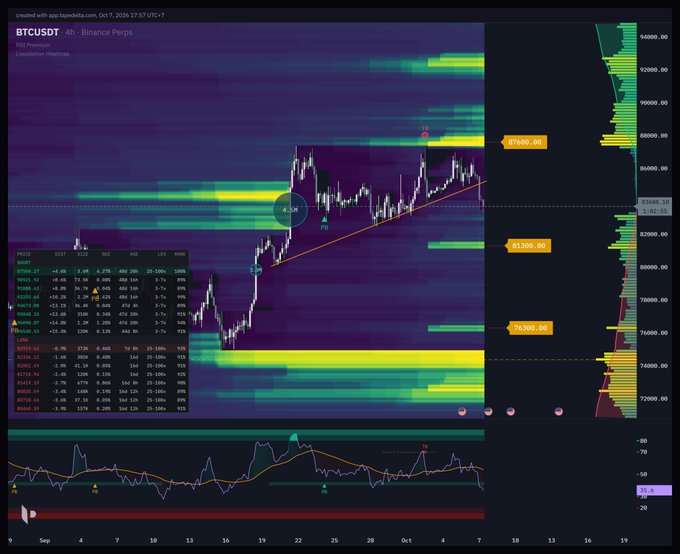Click the Oct label on date axis
680x554 pixels.
pyautogui.click(x=406, y=541)
